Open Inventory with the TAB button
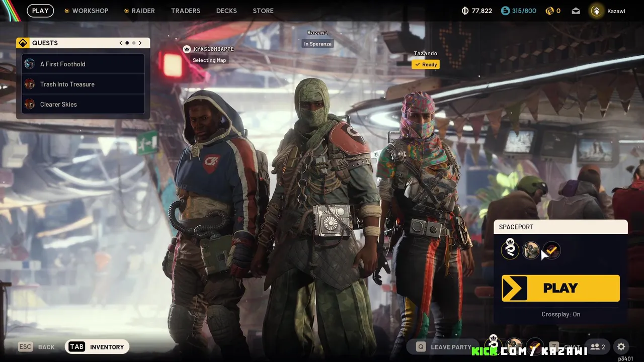644x362 pixels. (x=97, y=347)
